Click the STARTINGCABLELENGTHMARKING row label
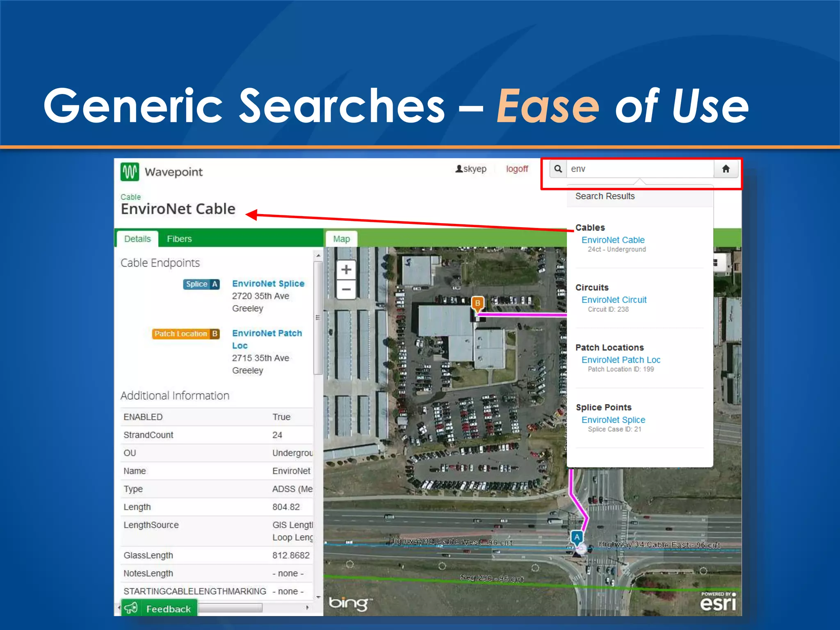Screen dimensions: 840x630 point(195,591)
